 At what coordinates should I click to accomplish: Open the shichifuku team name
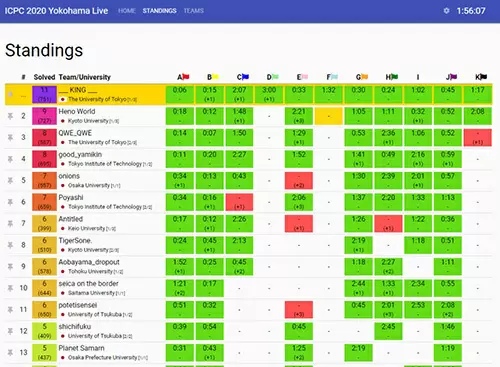point(75,326)
